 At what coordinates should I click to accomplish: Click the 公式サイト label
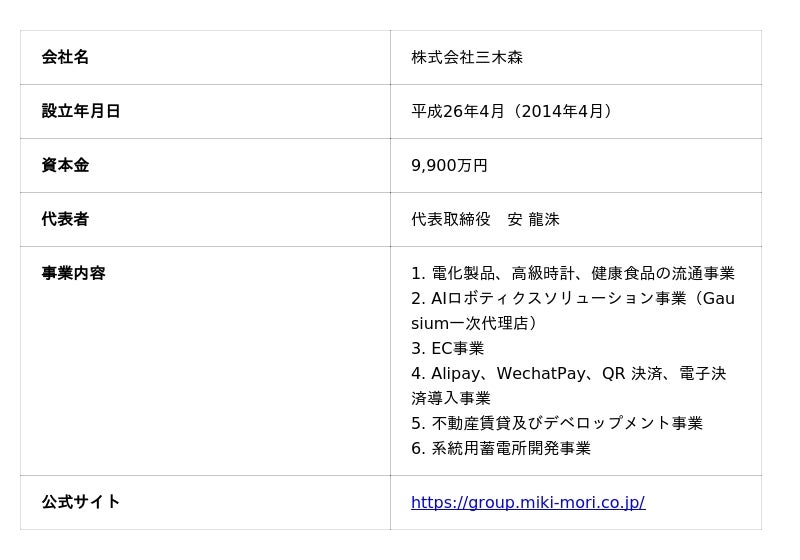tap(81, 502)
